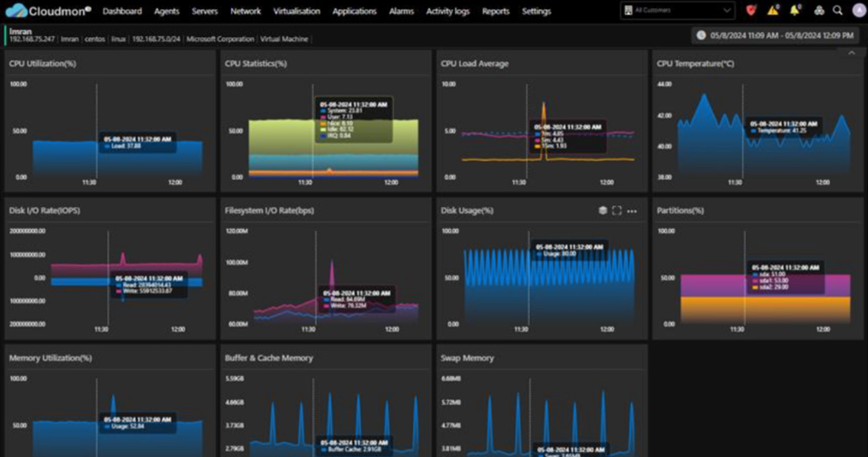The image size is (868, 457).
Task: Click the linux tag in host info
Action: point(118,39)
